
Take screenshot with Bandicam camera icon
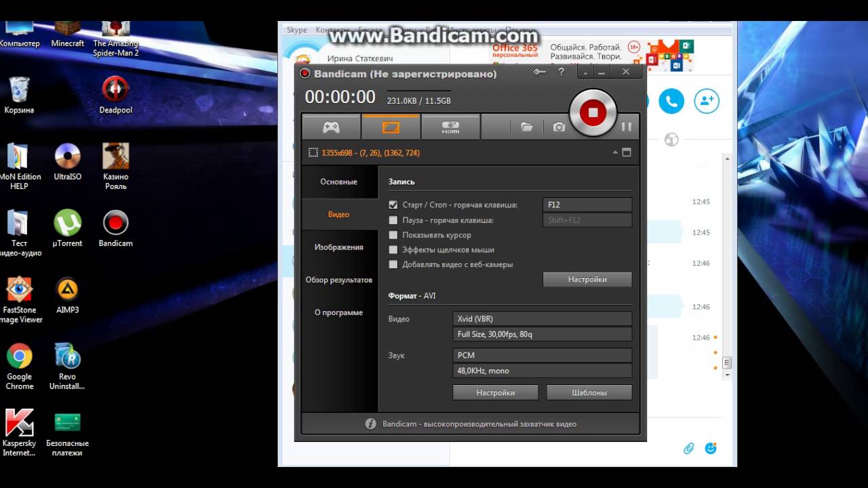click(x=559, y=127)
